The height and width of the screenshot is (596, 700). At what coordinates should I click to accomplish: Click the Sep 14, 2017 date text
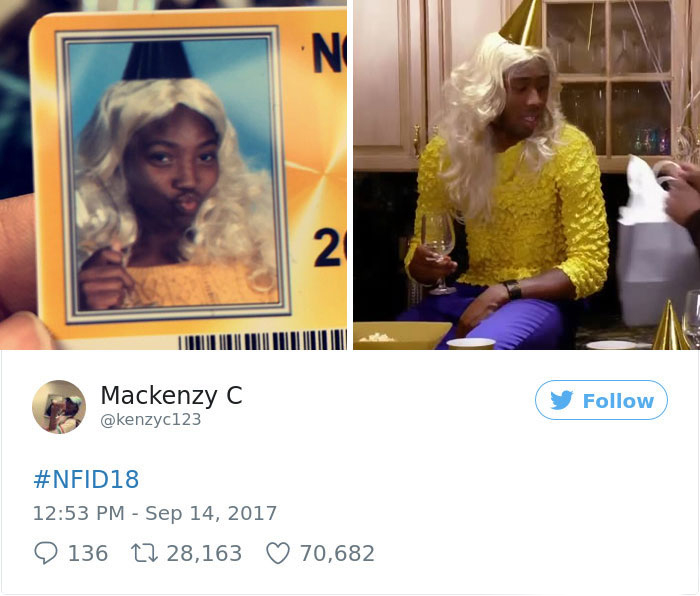pos(211,513)
